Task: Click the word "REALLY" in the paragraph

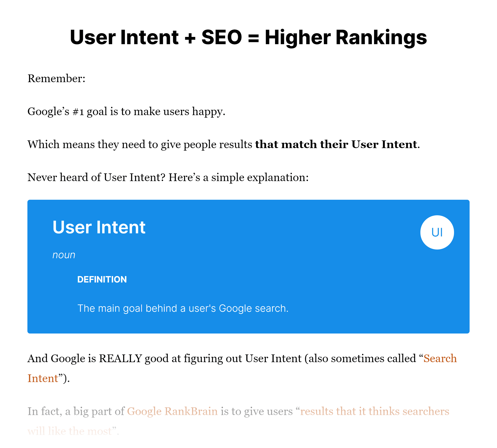Action: pos(120,358)
